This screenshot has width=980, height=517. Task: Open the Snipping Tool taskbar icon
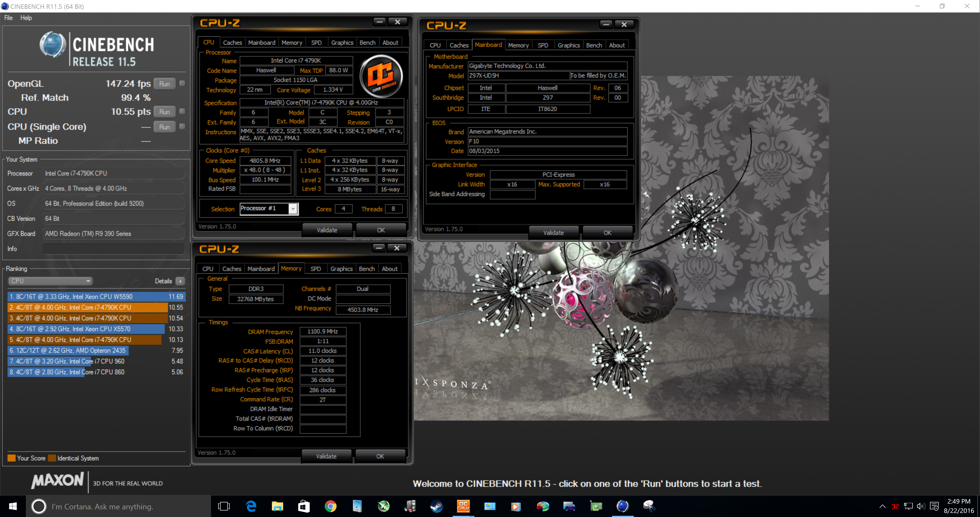tap(649, 506)
